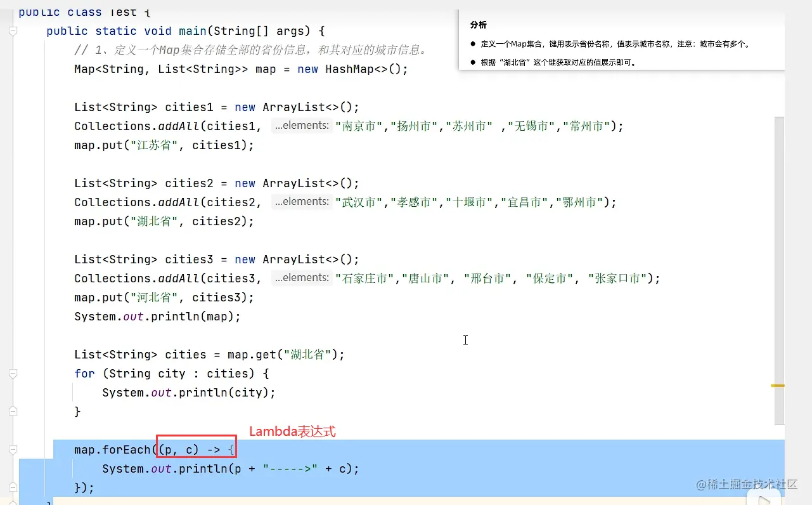Jump to the yellow warning stripe mark
Viewport: 812px width, 505px height.
tap(778, 385)
